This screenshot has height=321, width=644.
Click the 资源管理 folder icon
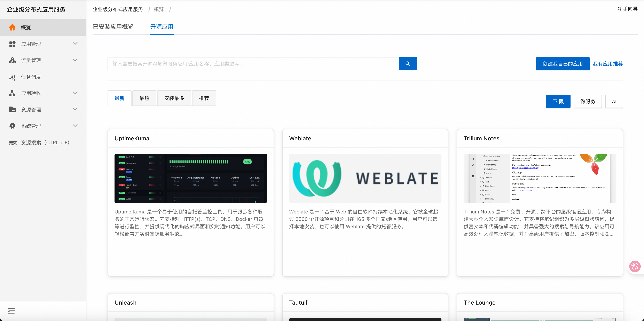tap(12, 110)
